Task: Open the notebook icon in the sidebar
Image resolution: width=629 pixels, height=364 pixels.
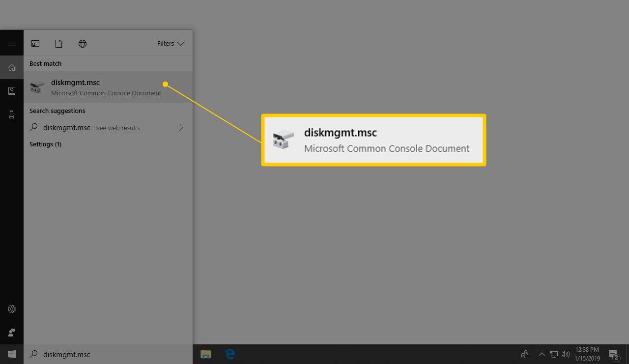Action: 12,91
